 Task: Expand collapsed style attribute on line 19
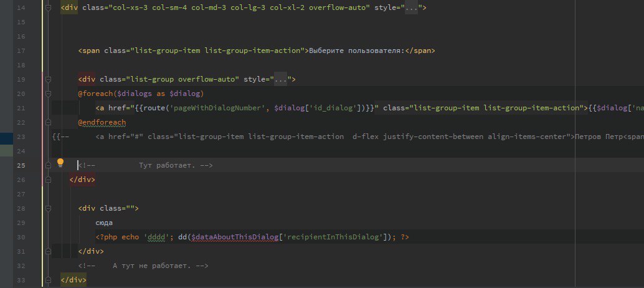click(x=280, y=79)
